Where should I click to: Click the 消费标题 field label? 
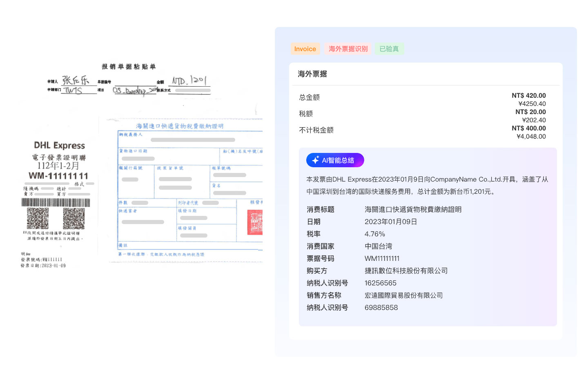[321, 209]
